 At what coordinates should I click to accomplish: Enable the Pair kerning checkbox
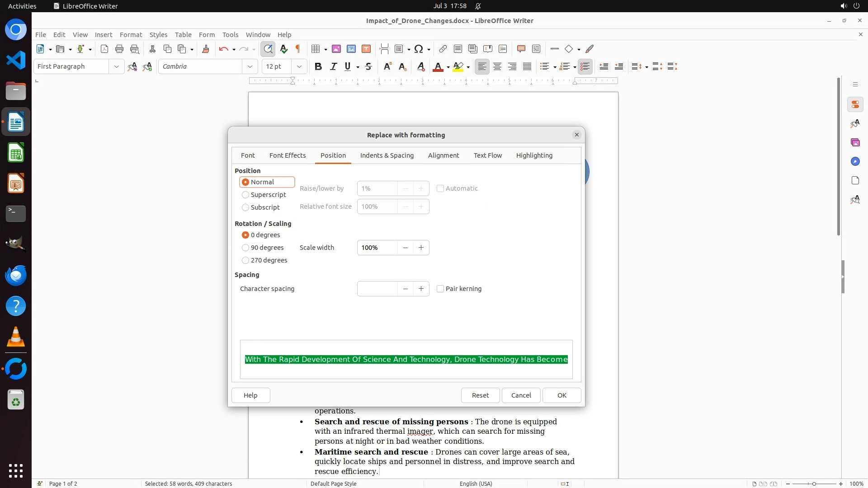click(440, 289)
